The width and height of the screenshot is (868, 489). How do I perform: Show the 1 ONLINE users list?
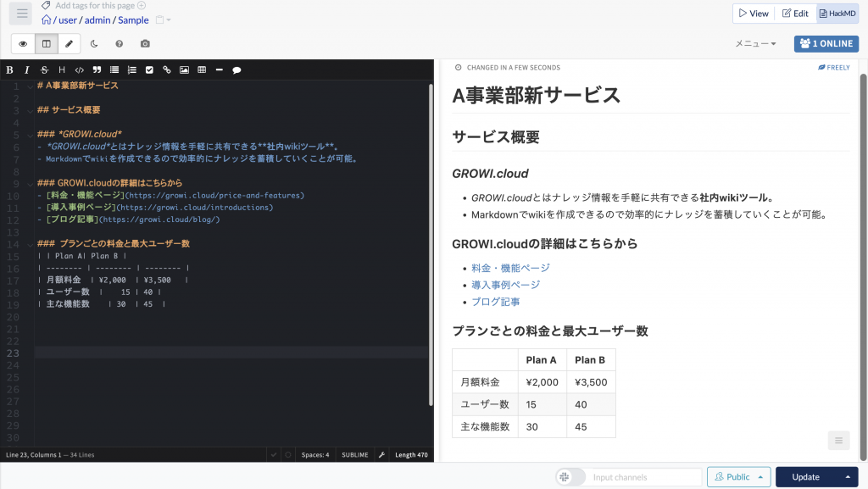(x=826, y=44)
